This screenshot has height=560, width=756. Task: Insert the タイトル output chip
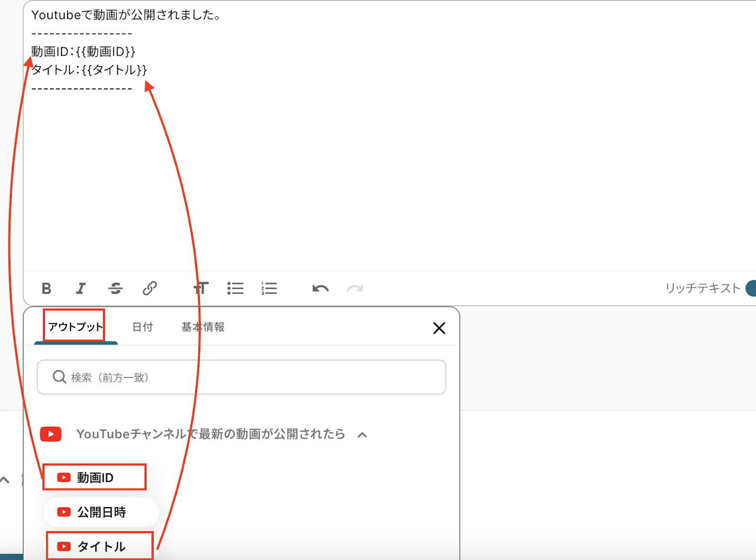[x=100, y=547]
